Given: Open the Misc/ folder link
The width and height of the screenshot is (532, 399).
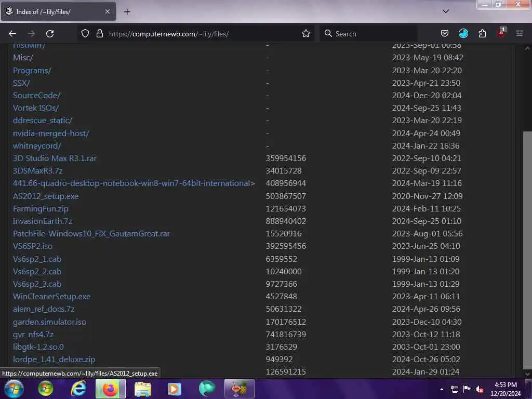Looking at the screenshot, I should pyautogui.click(x=23, y=58).
